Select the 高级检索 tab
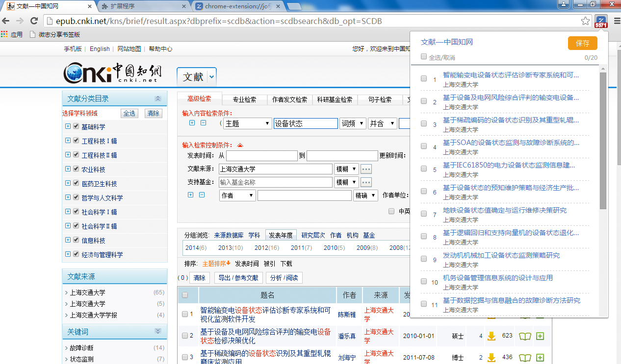The width and height of the screenshot is (621, 364). tap(199, 98)
